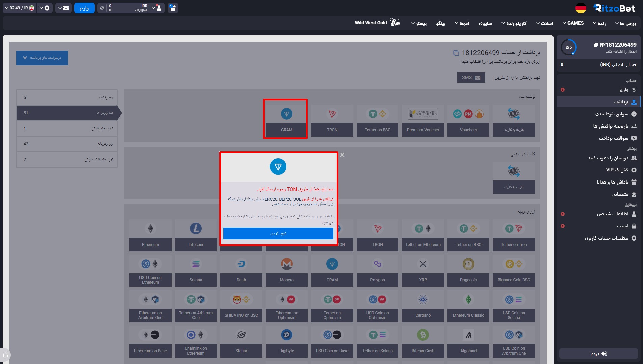Screen dimensions: 643x364
Task: Select the Dogecoin payment tile
Action: [468, 271]
